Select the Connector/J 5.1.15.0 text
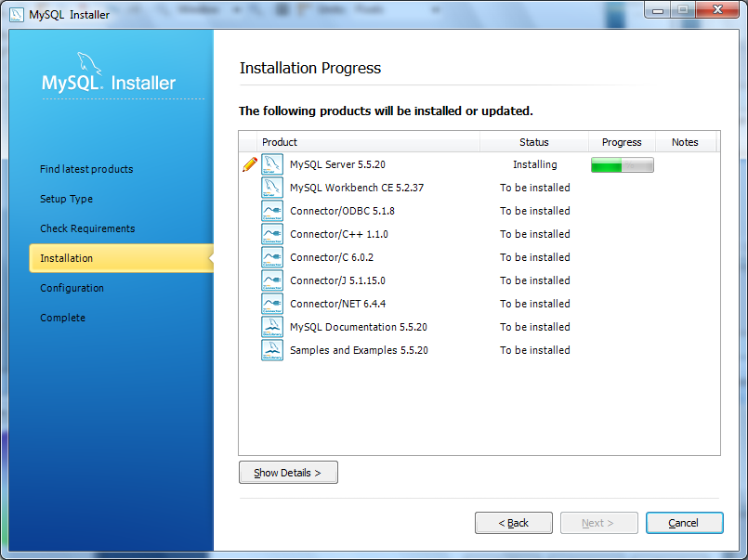Screen dimensions: 748x560 pos(337,280)
